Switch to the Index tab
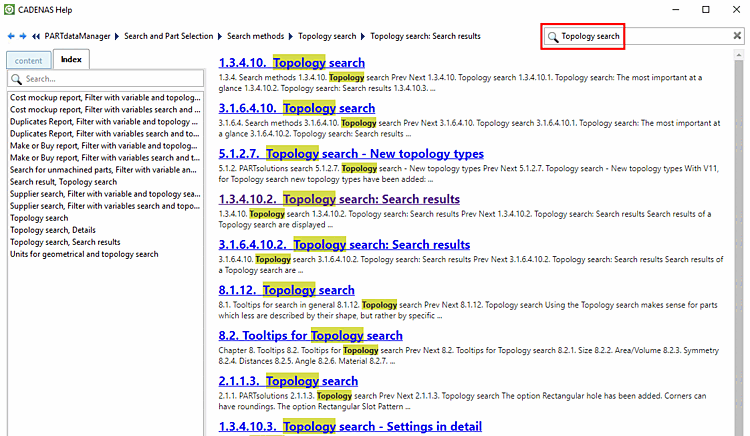 click(71, 59)
